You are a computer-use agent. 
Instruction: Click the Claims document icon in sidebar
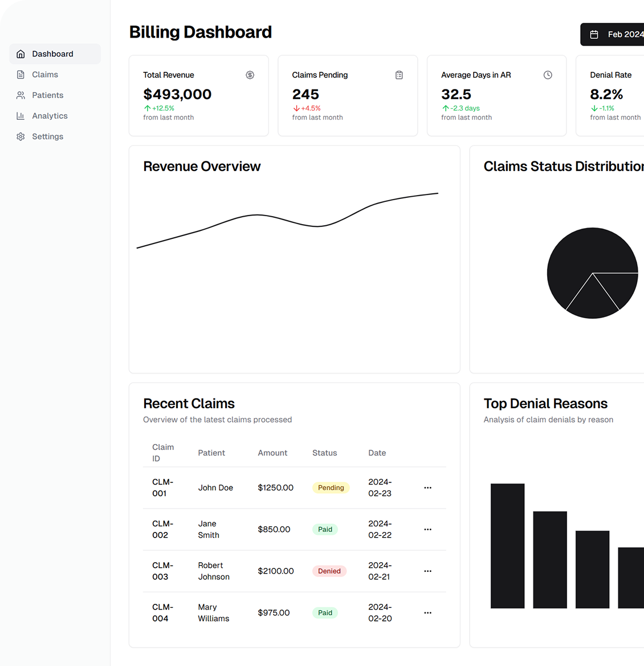coord(21,75)
